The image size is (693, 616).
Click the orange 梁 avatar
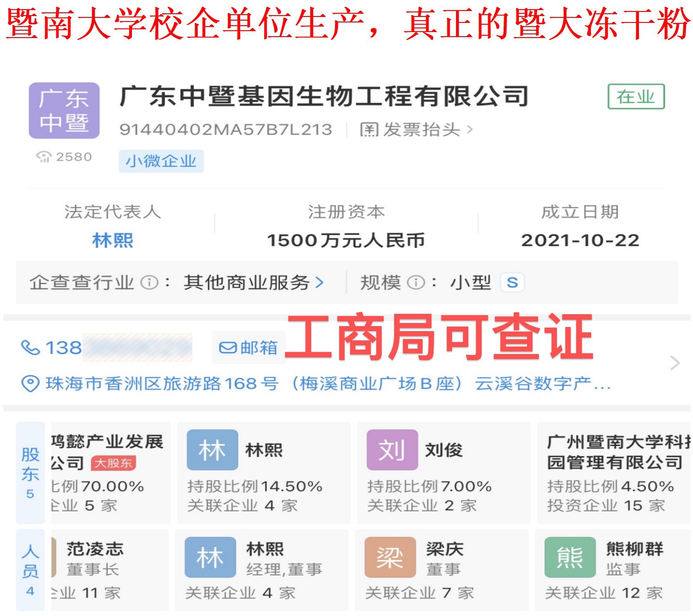click(x=390, y=557)
